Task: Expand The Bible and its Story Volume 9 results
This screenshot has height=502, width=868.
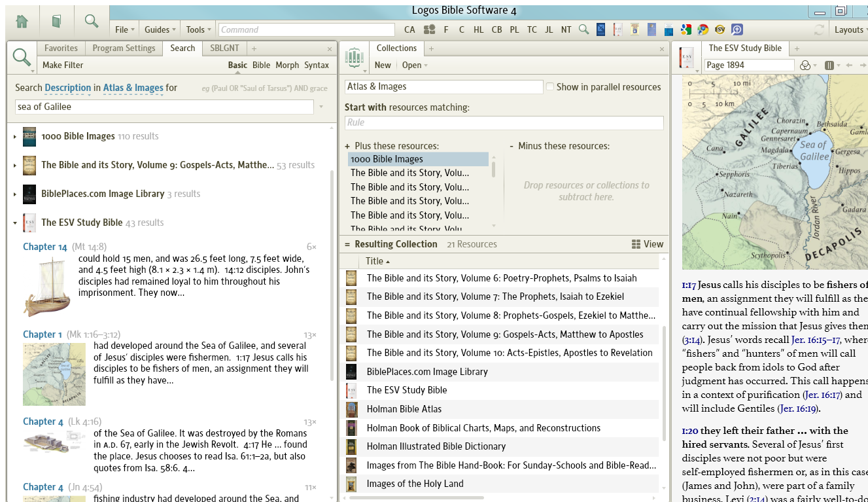Action: 14,166
